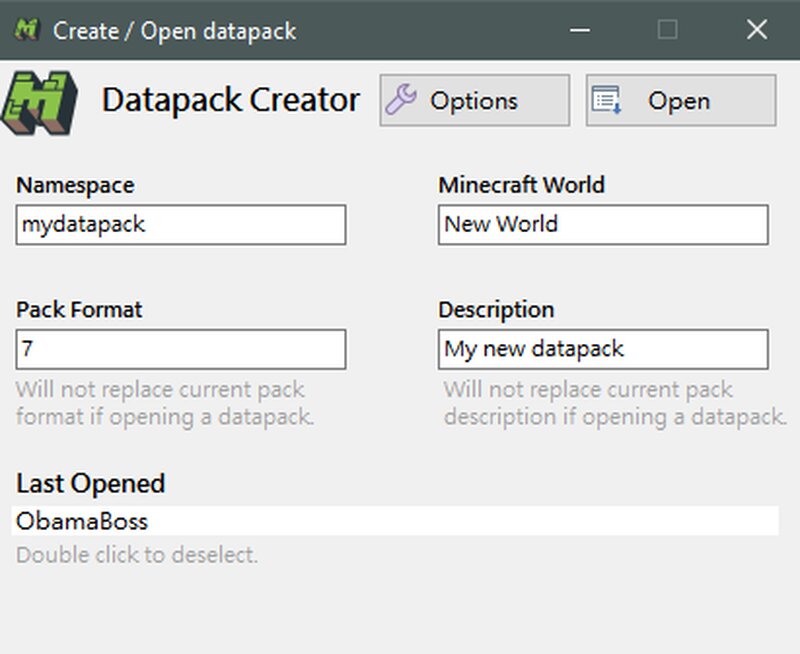Click the Last Opened section heading
Image resolution: width=800 pixels, height=654 pixels.
90,483
